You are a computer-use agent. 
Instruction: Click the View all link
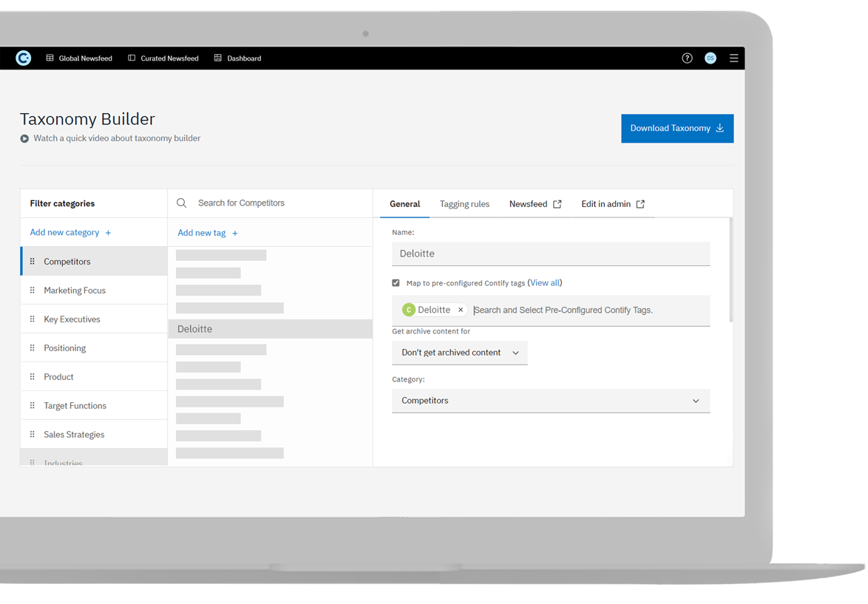pos(545,283)
